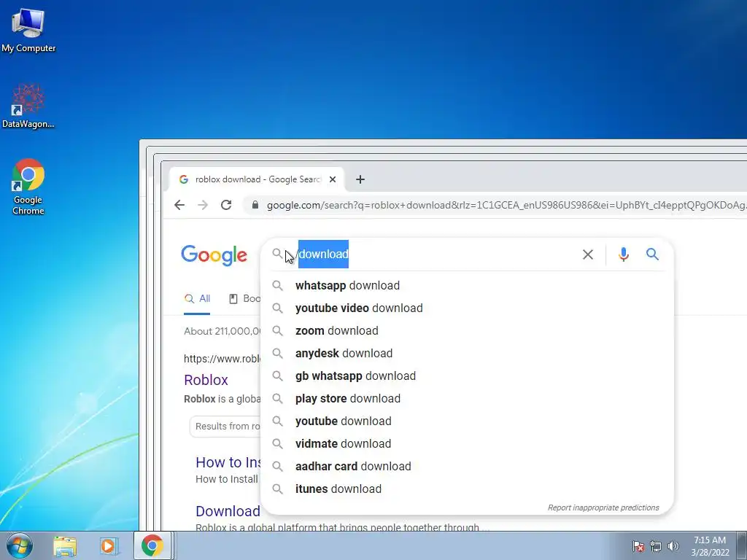Open a new tab with the plus button

tap(360, 179)
